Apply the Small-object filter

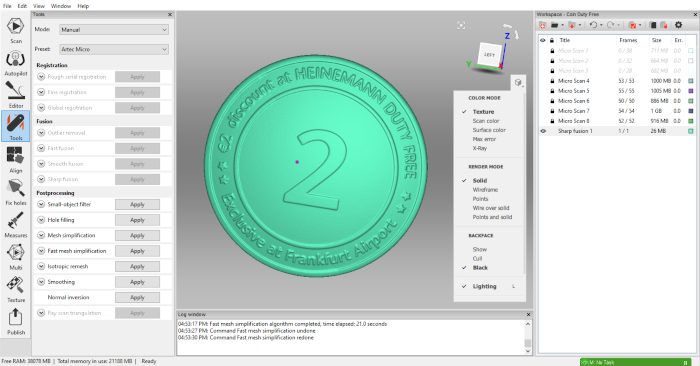click(138, 204)
